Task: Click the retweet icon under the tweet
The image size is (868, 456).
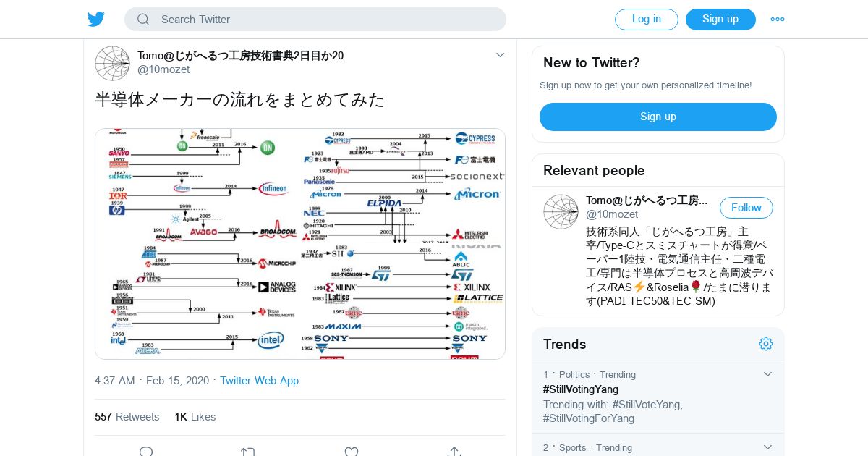Action: [x=248, y=452]
